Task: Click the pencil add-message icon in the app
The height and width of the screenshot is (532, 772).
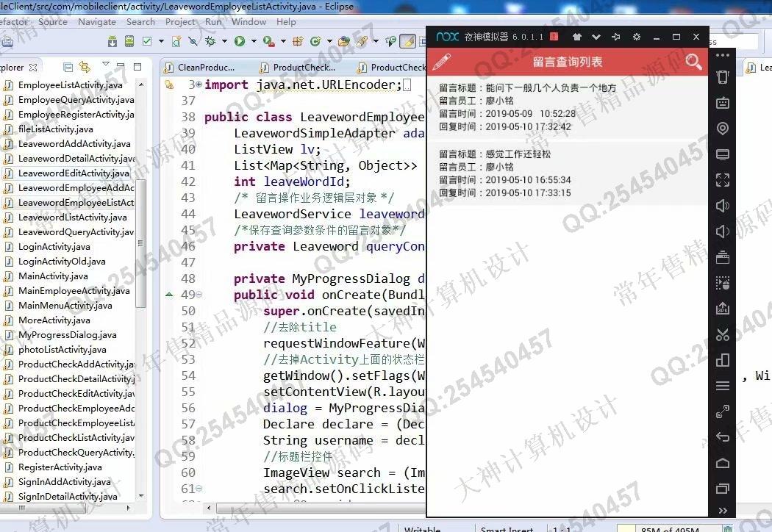Action: point(441,62)
